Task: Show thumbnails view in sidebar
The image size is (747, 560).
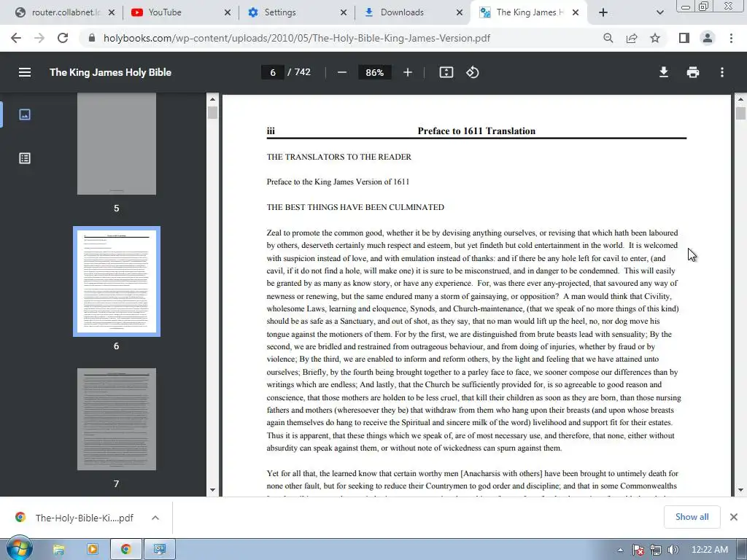Action: (x=25, y=114)
